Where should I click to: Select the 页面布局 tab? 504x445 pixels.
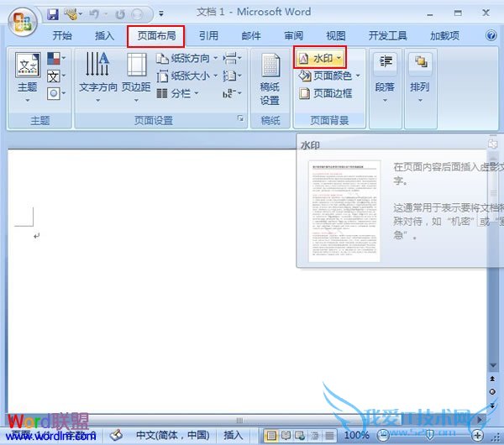[x=156, y=35]
